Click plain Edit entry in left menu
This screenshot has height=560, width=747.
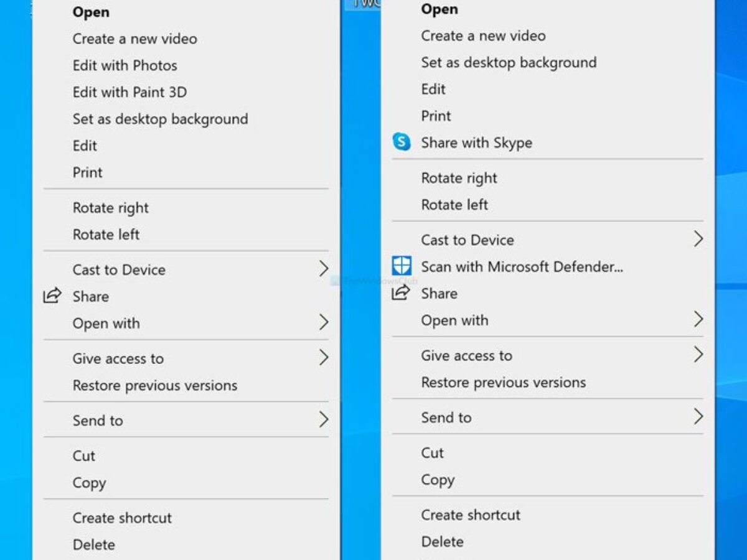pos(85,146)
